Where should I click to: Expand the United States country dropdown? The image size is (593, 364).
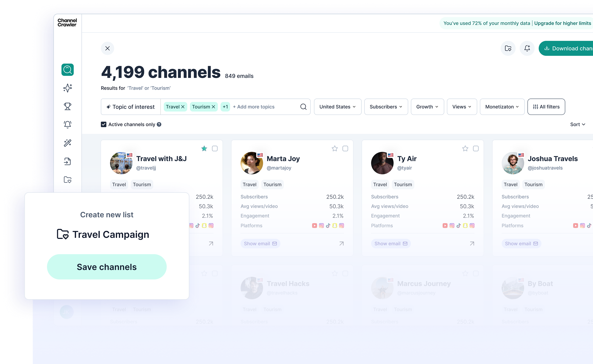coord(338,107)
